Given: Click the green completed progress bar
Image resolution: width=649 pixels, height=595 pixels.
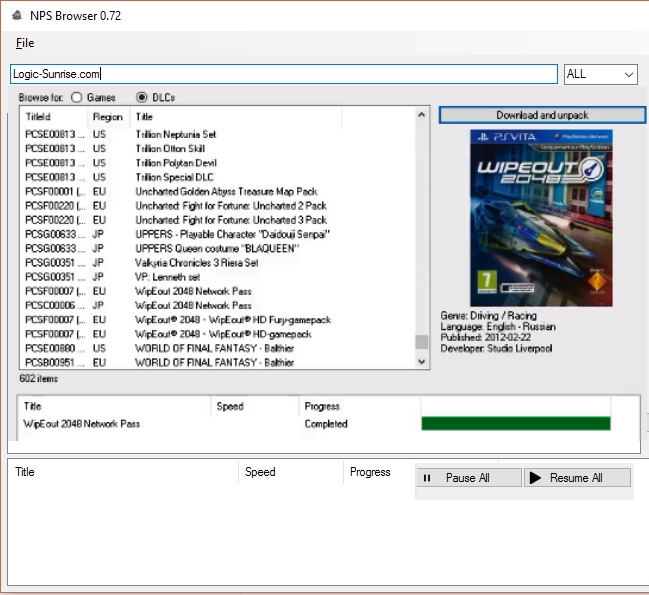Looking at the screenshot, I should [x=516, y=424].
